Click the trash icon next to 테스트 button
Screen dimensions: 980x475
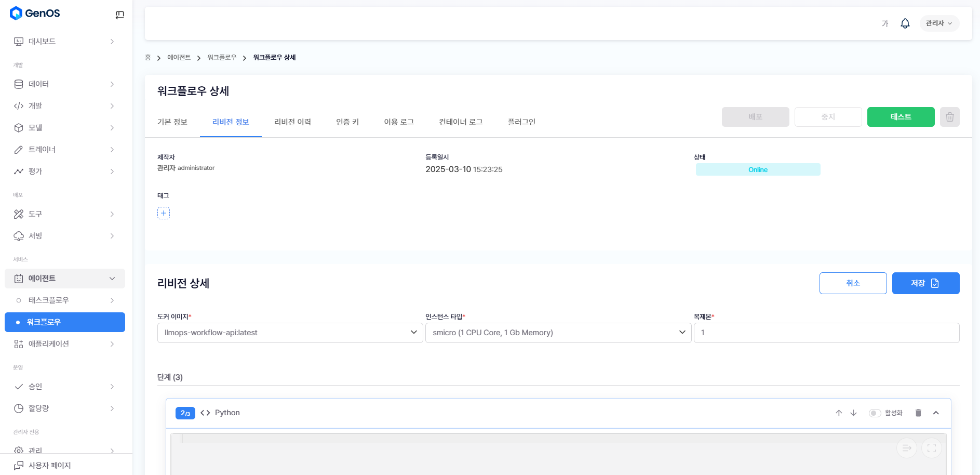(x=949, y=117)
